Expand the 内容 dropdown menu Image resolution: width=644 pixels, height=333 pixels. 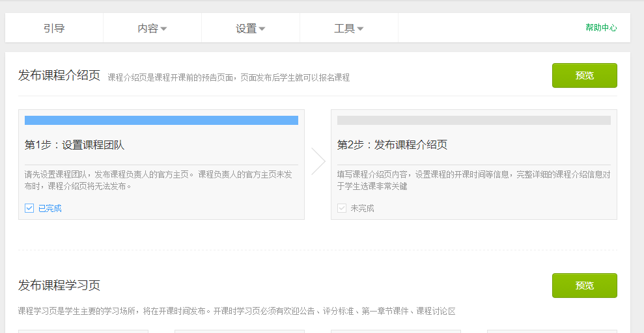[152, 28]
